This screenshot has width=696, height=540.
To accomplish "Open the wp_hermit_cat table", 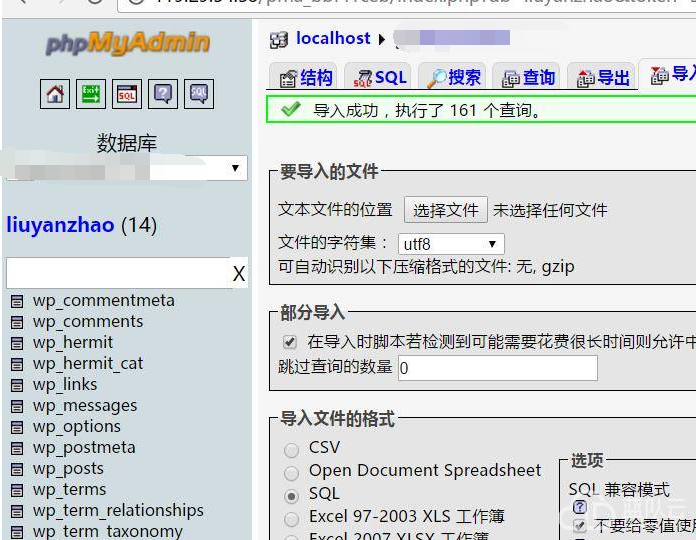I will (87, 364).
